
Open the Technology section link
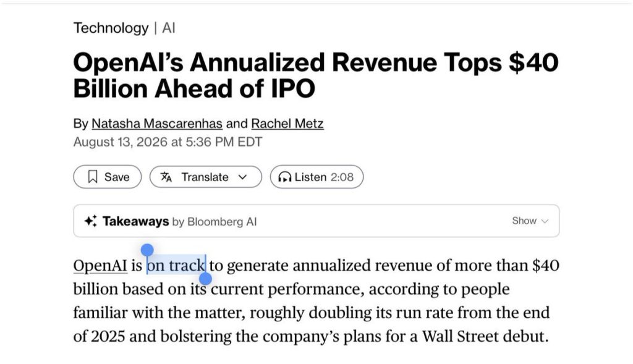point(111,28)
